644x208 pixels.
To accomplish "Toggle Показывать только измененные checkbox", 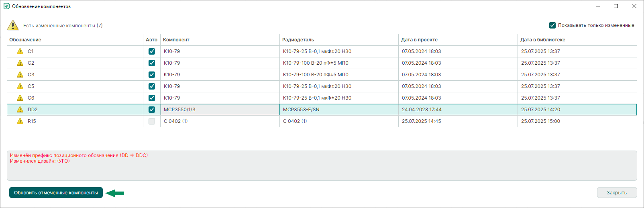I will (x=552, y=25).
